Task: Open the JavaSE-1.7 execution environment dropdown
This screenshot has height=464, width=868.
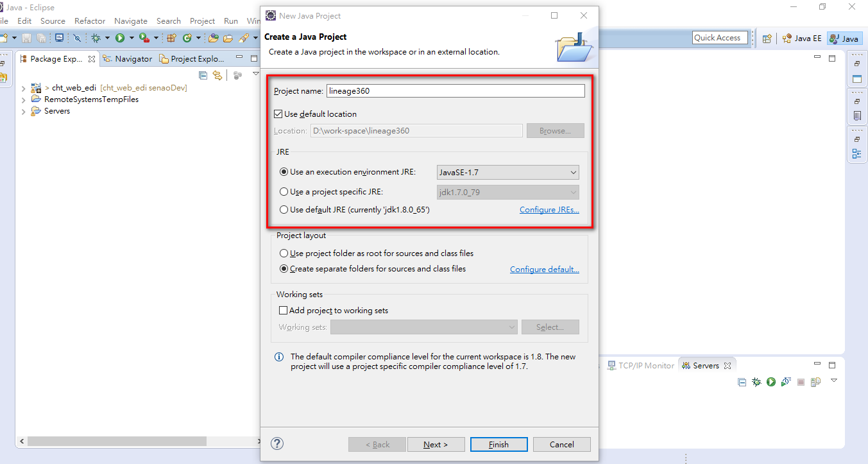Action: click(x=507, y=172)
